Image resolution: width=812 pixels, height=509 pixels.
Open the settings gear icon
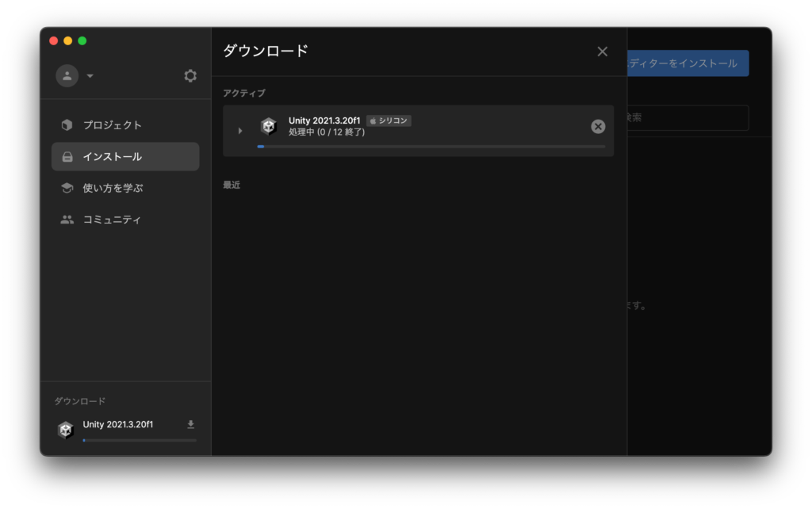[190, 75]
